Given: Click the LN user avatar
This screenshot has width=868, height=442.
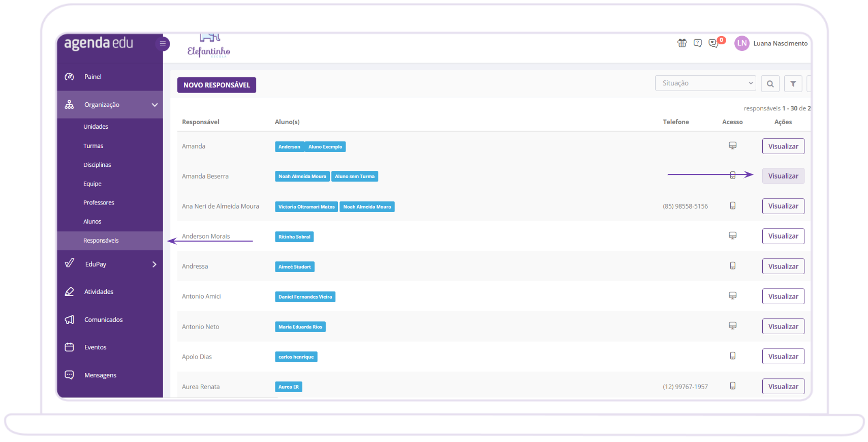Looking at the screenshot, I should (x=742, y=43).
